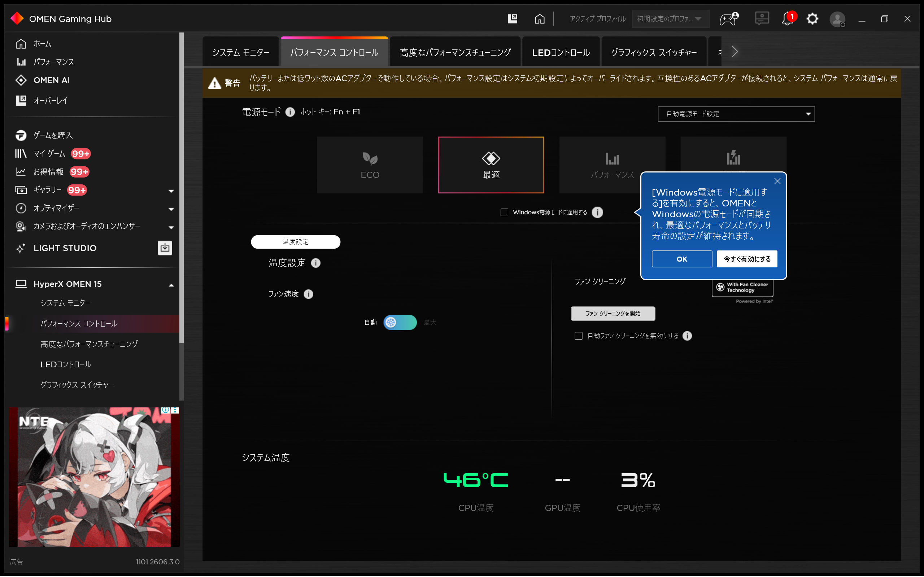
Task: Open the overlay icon in the top bar
Action: (x=512, y=18)
